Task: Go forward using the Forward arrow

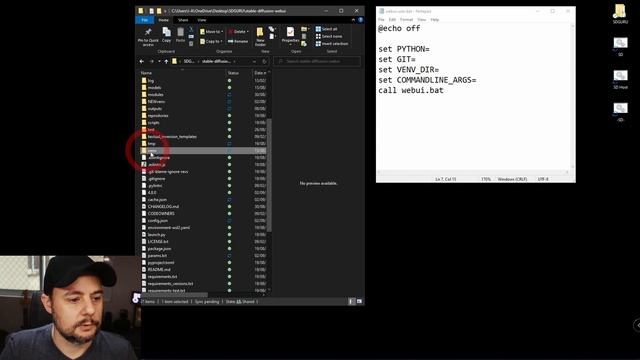Action: pos(151,61)
